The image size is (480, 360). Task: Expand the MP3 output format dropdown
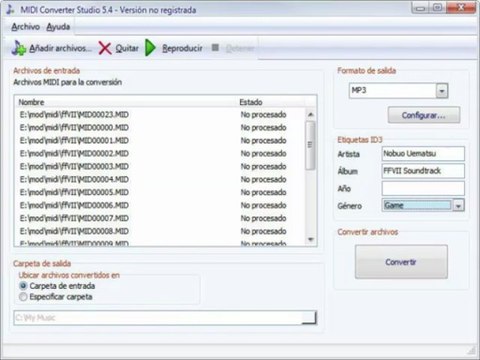(442, 91)
